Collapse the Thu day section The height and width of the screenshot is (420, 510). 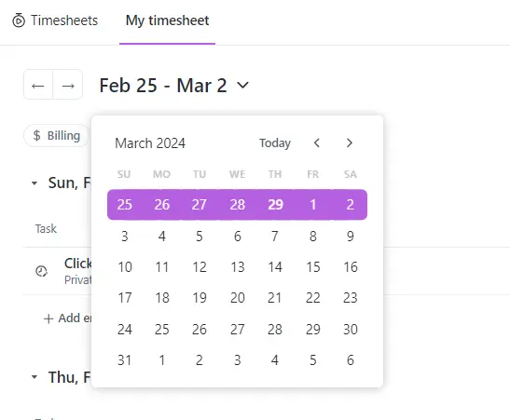pos(34,377)
